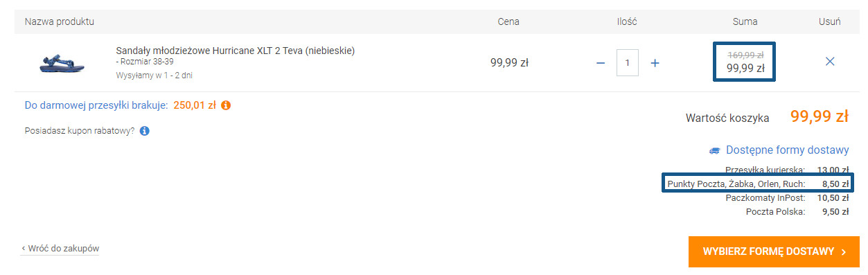Click the 'Nazwa produktu' column header
This screenshot has width=868, height=275.
(x=60, y=21)
